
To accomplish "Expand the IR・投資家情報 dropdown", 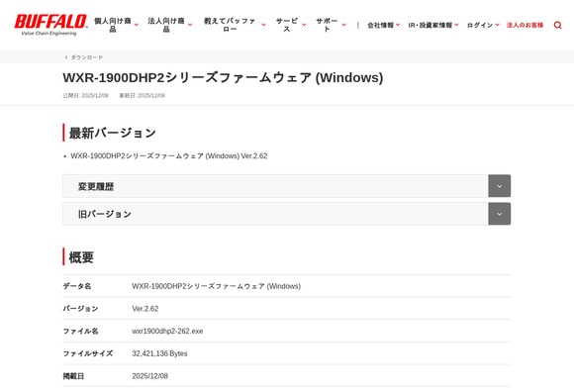I will (x=433, y=26).
